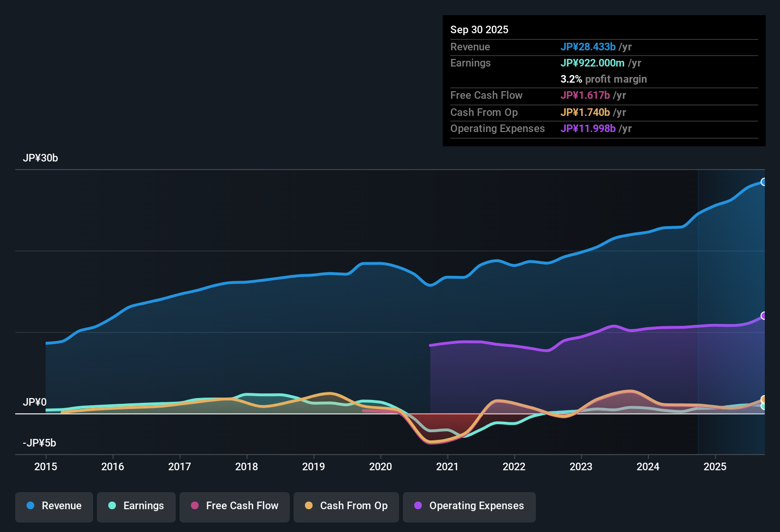Select the Operating Expenses endpoint marker

[764, 315]
